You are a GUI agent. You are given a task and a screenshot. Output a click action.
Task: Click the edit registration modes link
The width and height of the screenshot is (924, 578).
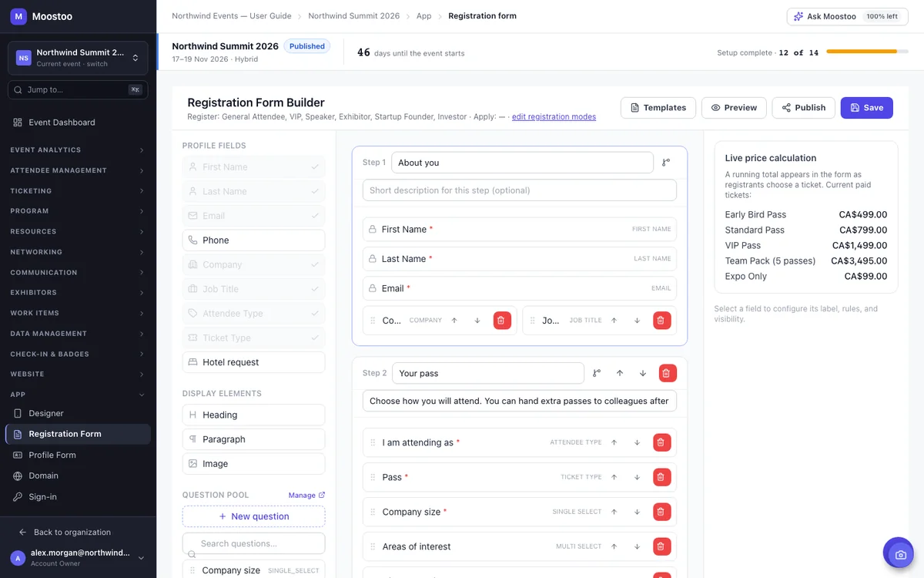point(554,117)
